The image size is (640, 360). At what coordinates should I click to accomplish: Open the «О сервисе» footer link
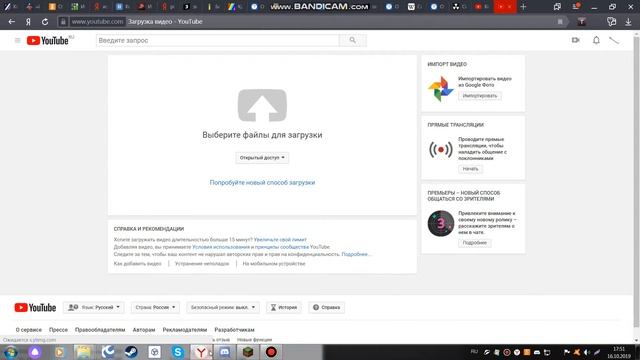coord(29,330)
